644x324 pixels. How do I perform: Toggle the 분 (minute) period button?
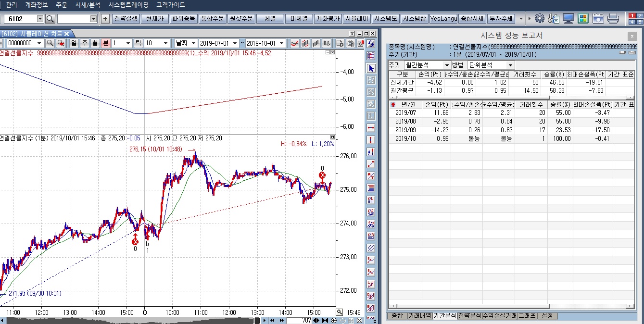tap(106, 43)
